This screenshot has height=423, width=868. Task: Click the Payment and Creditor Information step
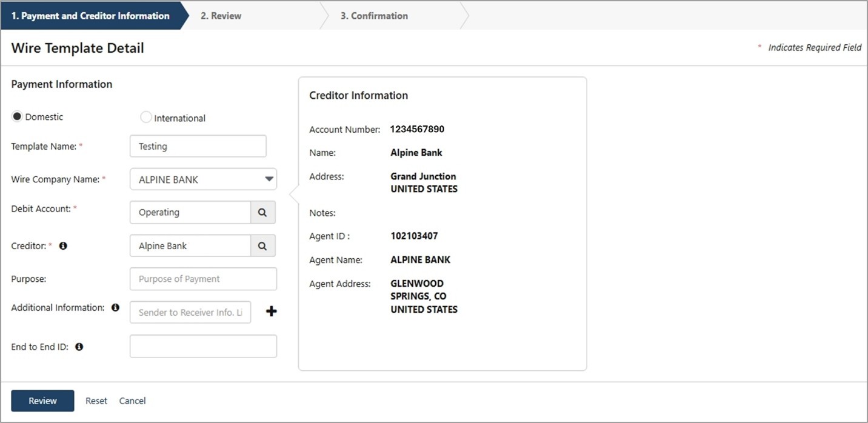click(x=90, y=16)
